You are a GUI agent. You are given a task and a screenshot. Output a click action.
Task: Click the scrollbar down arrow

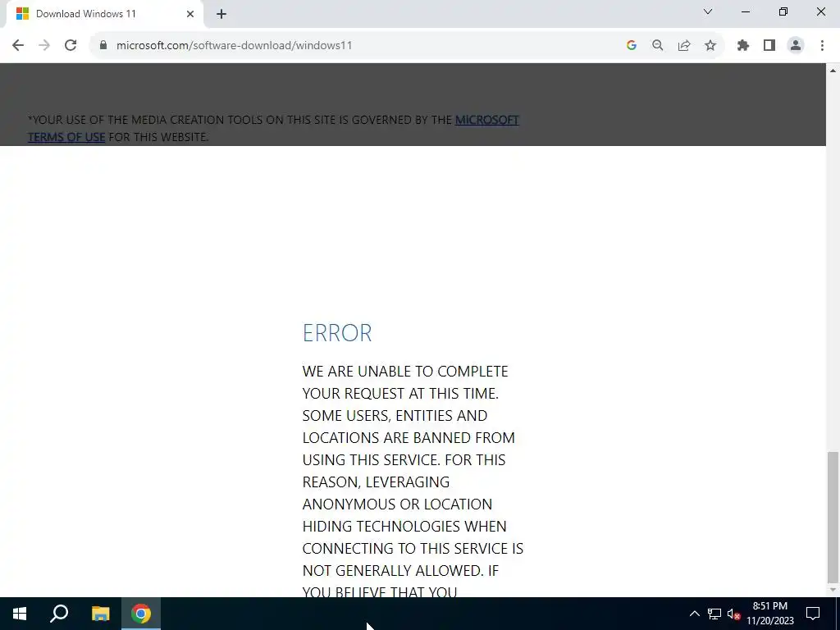click(x=833, y=590)
